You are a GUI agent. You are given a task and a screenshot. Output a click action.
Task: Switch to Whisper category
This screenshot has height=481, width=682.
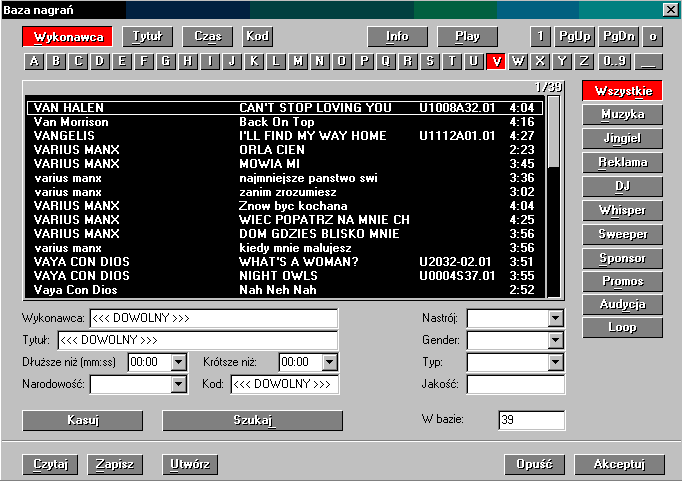coord(622,210)
